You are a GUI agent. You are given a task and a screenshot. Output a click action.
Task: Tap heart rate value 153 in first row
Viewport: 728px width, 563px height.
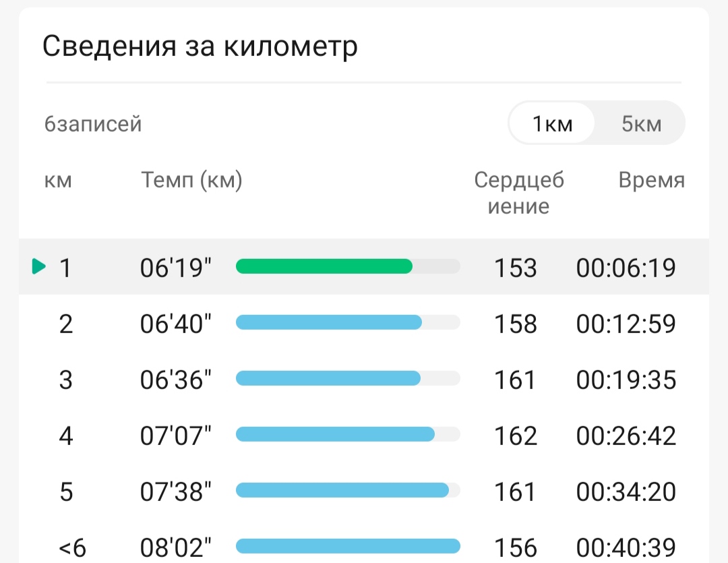(x=516, y=268)
